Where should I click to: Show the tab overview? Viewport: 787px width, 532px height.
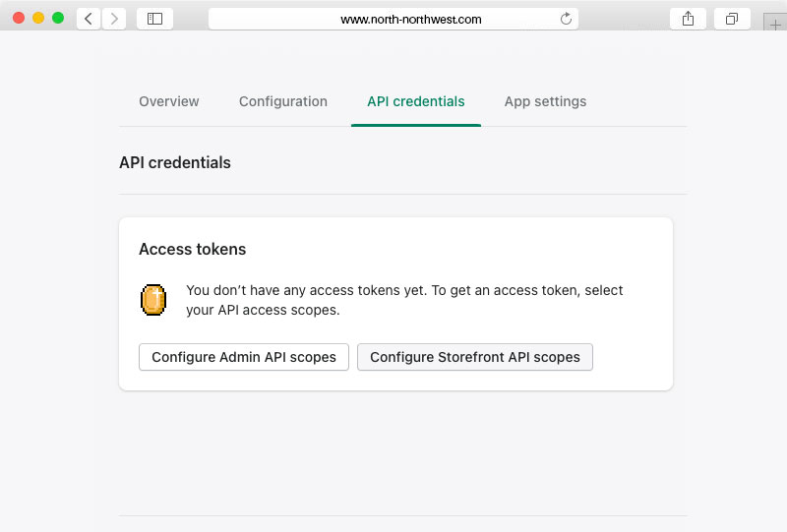click(732, 19)
